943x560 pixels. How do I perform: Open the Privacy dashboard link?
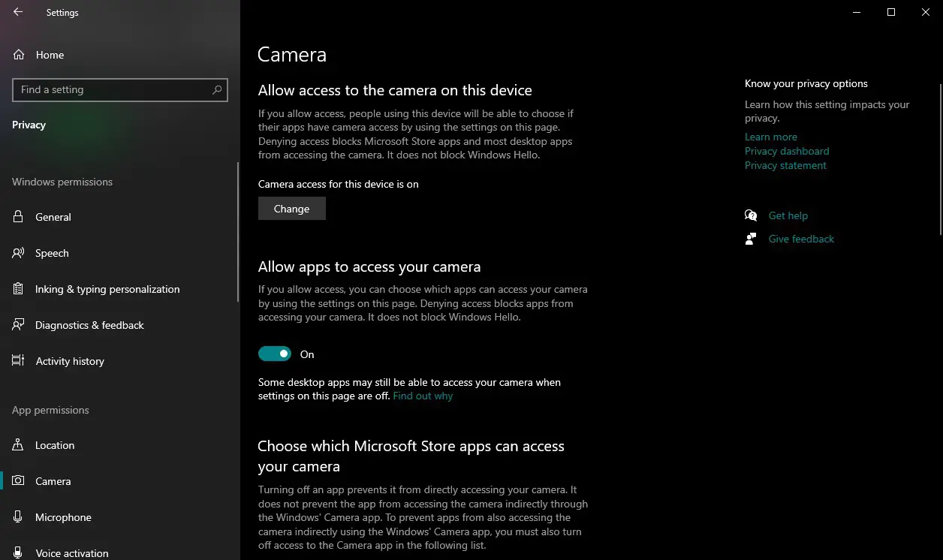point(787,151)
